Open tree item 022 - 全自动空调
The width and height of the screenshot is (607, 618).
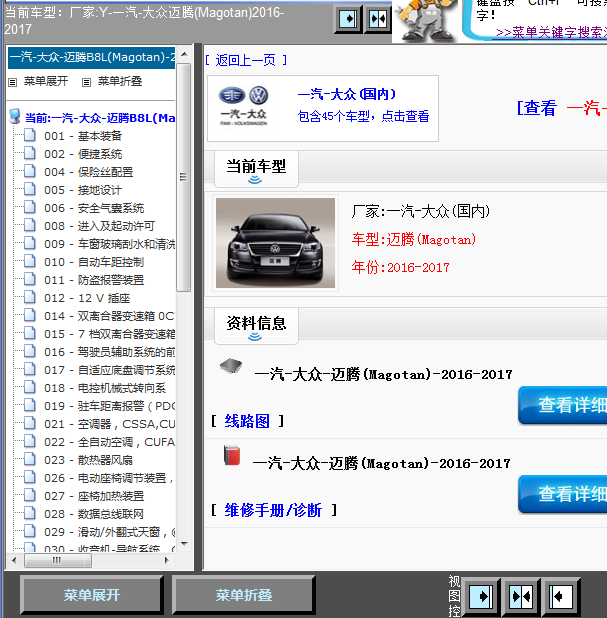(x=110, y=442)
